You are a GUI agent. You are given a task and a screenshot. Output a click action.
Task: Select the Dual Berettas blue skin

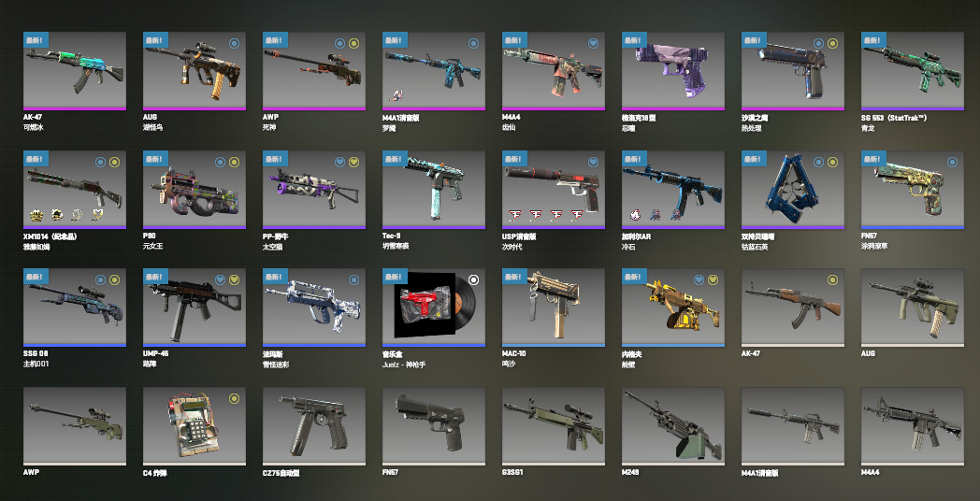(792, 190)
